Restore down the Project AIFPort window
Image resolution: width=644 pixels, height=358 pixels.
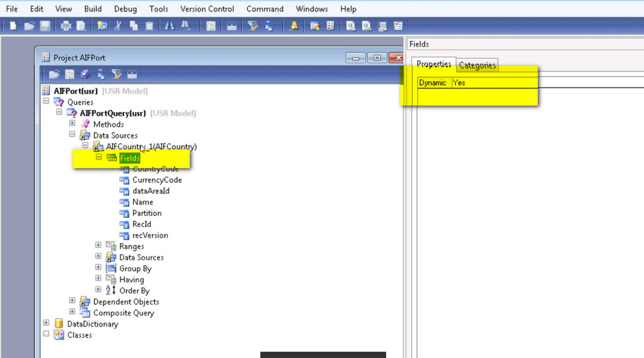pyautogui.click(x=377, y=58)
